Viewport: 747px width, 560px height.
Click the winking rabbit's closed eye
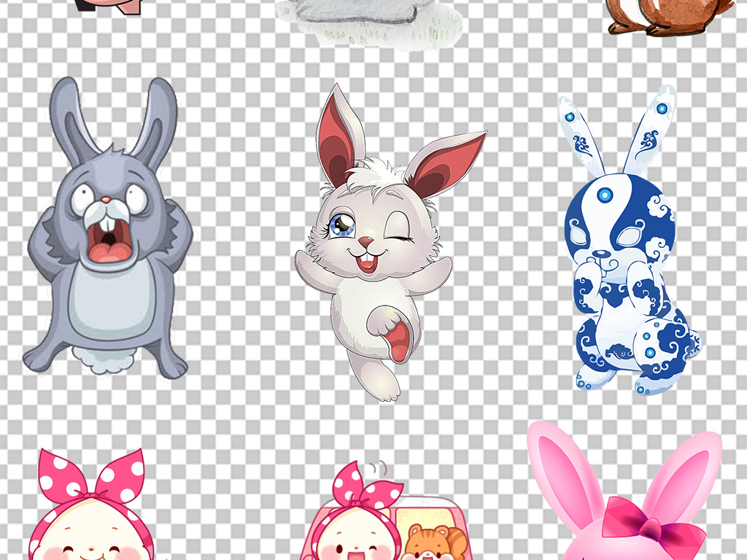click(x=400, y=238)
